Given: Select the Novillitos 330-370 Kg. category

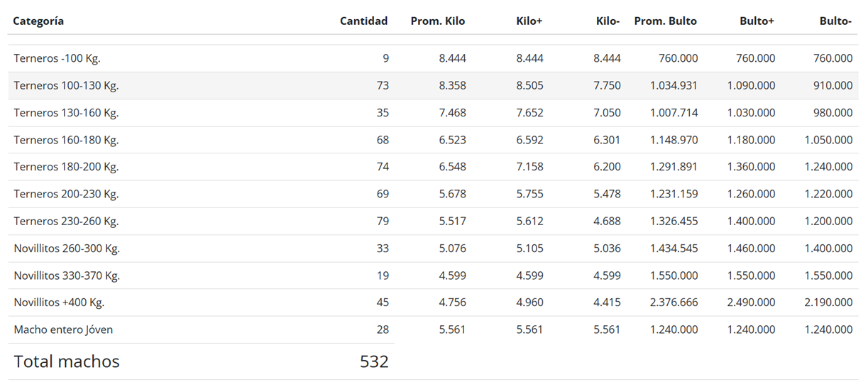Looking at the screenshot, I should [67, 276].
